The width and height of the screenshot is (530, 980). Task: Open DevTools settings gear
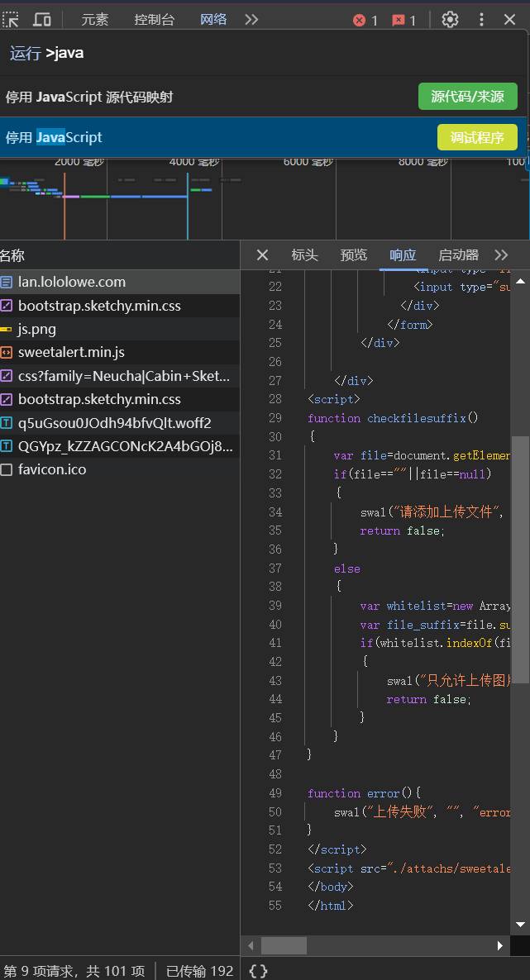click(x=450, y=19)
